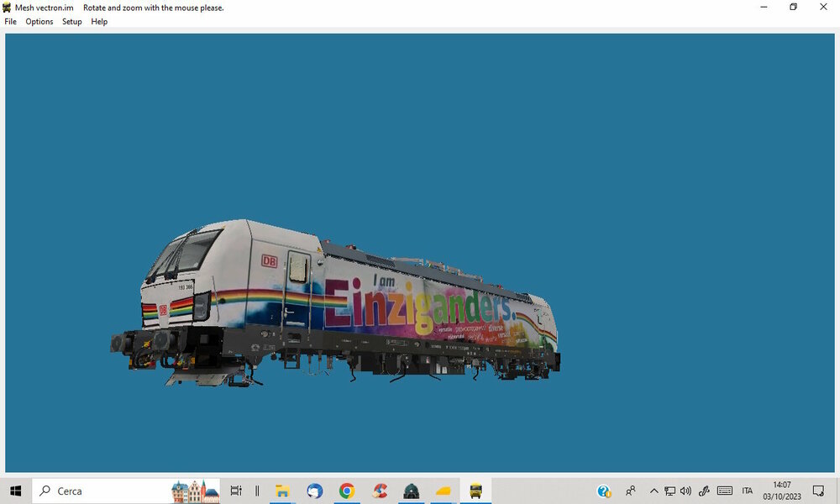Open the Windows Start menu
This screenshot has height=504, width=840.
point(15,491)
